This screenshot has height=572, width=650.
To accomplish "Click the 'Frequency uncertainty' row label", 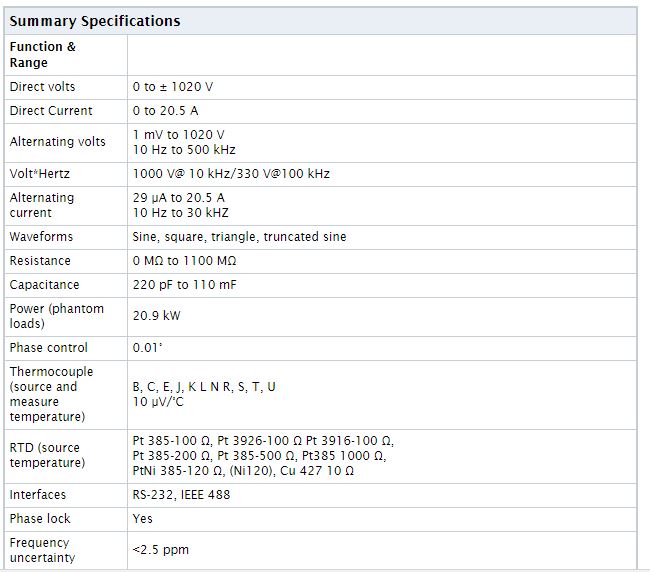I will 42,550.
